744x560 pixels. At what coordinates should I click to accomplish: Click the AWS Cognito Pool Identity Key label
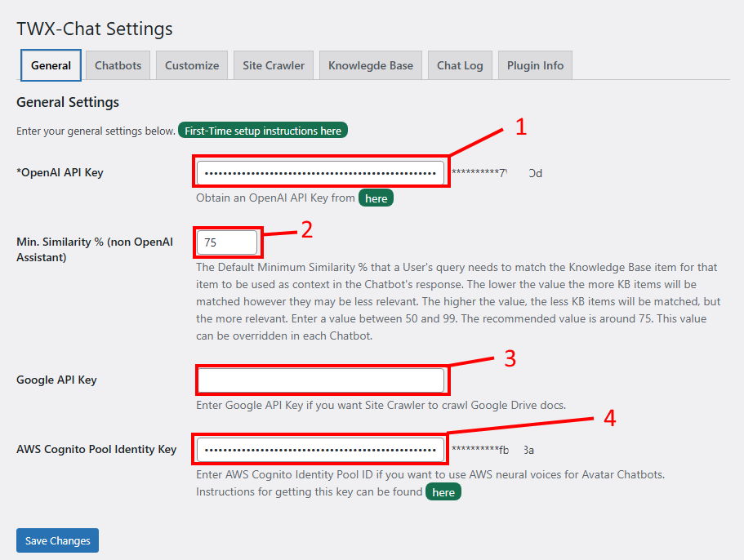click(x=96, y=449)
